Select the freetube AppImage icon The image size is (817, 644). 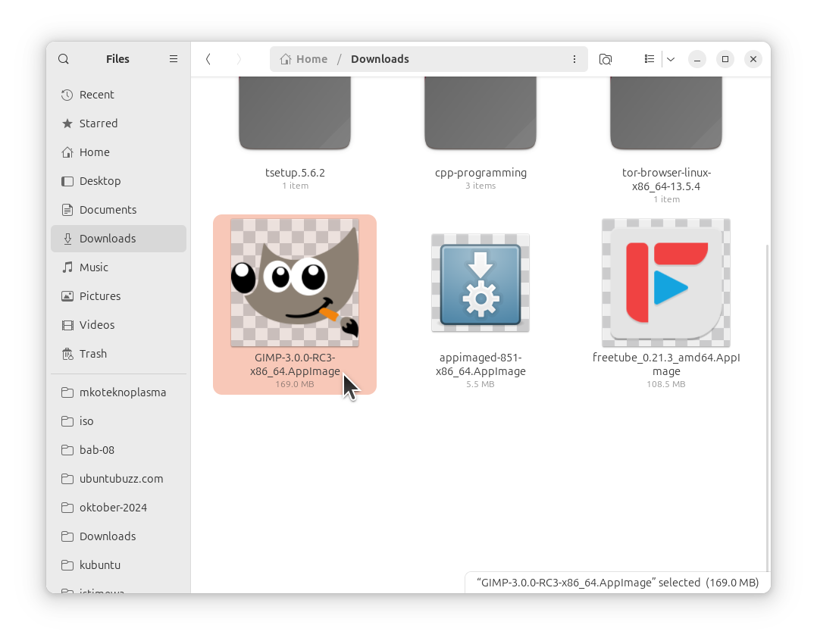tap(666, 283)
